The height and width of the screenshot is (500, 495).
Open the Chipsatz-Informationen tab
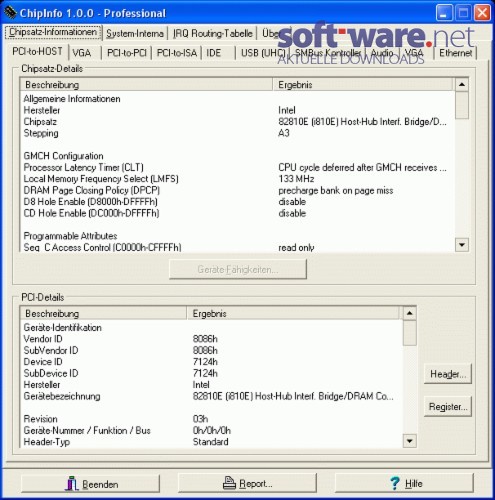coord(53,32)
